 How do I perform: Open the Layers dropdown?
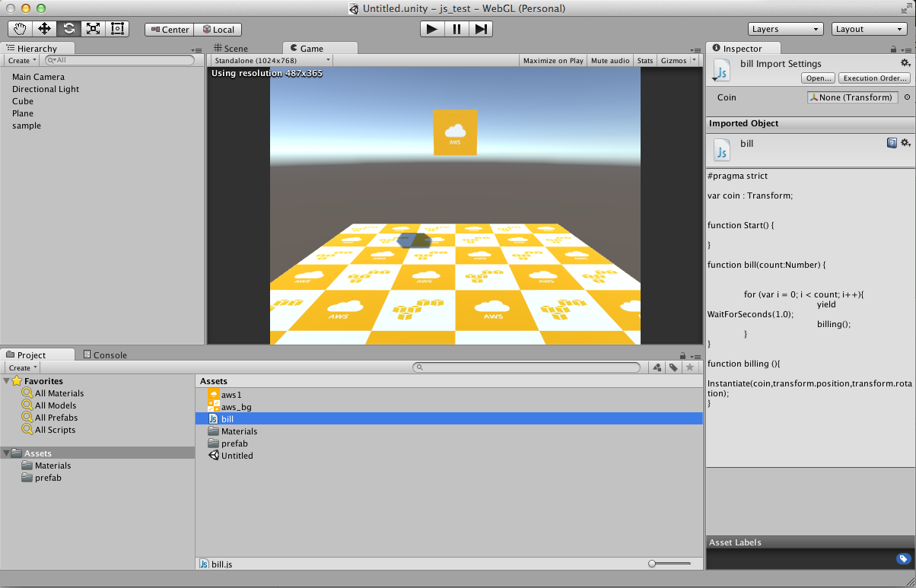click(x=785, y=29)
